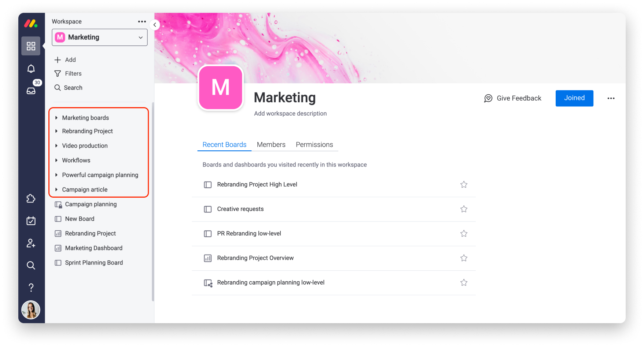Screen dimensions: 644x347
Task: Open the Creative requests recent board
Action: pos(240,209)
